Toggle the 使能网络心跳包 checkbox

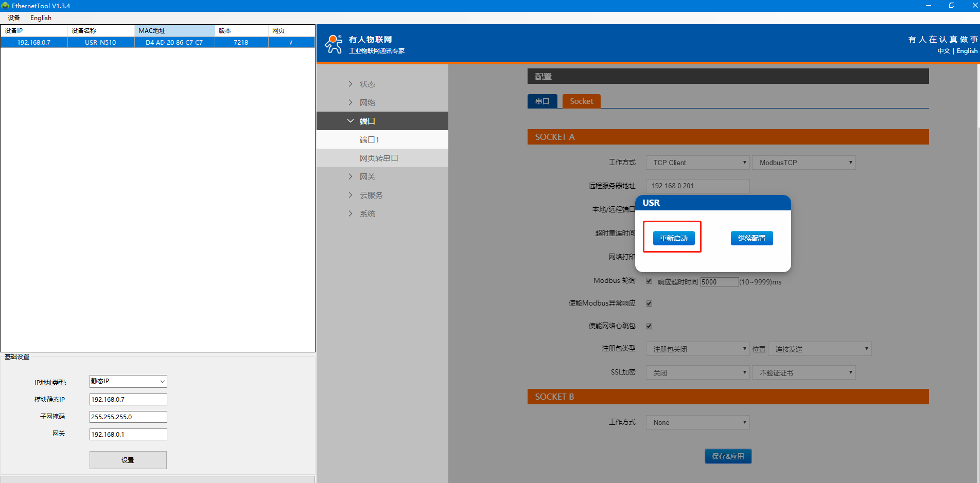click(x=649, y=326)
